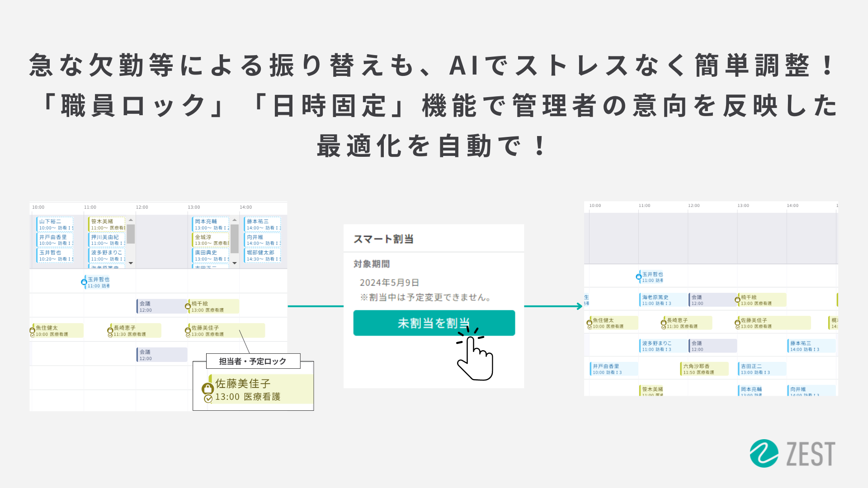The height and width of the screenshot is (488, 868).
Task: Click blue lock icon on 玉井哲也 in left schedule
Action: coord(84,282)
